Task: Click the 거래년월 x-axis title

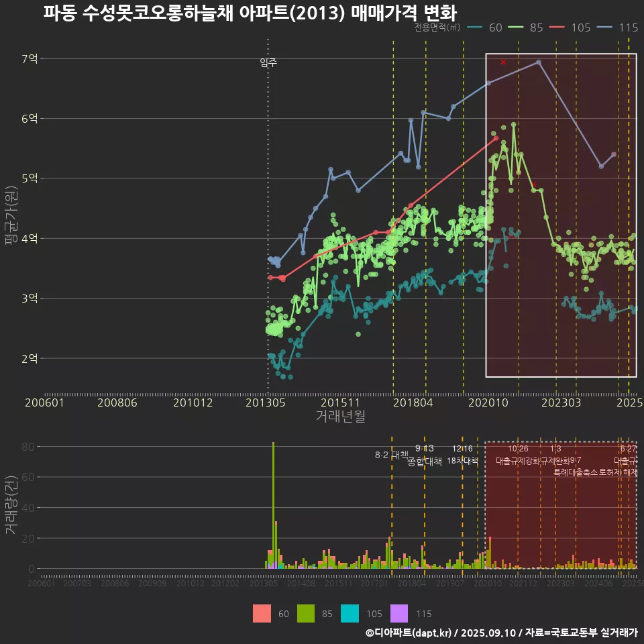Action: point(341,416)
